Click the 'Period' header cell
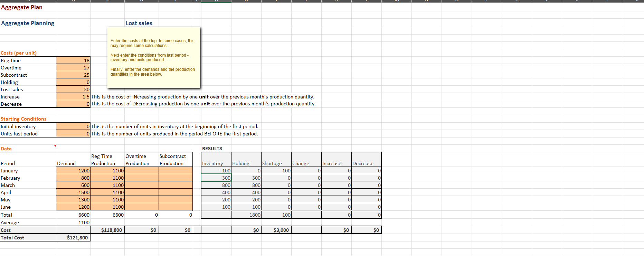The width and height of the screenshot is (644, 256). pos(8,163)
